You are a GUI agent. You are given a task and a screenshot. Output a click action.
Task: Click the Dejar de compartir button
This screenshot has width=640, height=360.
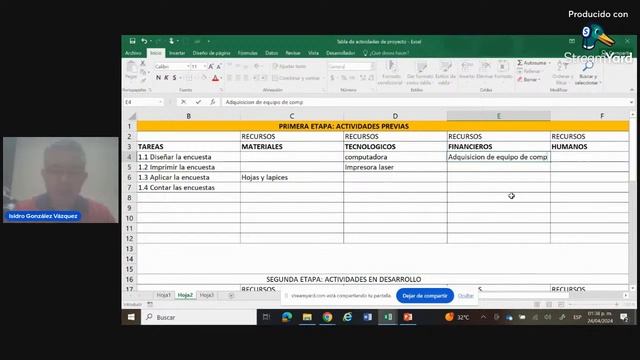click(x=425, y=296)
